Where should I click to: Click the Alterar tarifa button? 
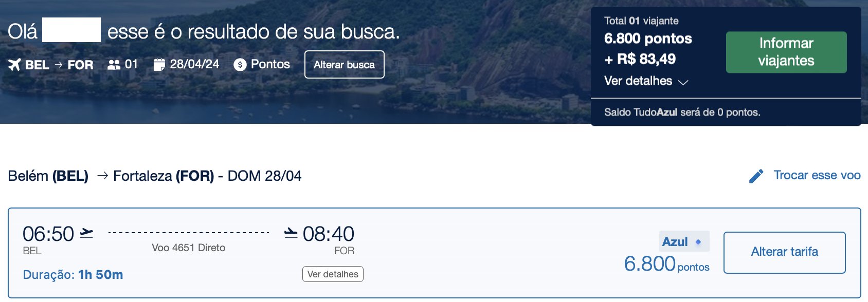[x=785, y=252]
